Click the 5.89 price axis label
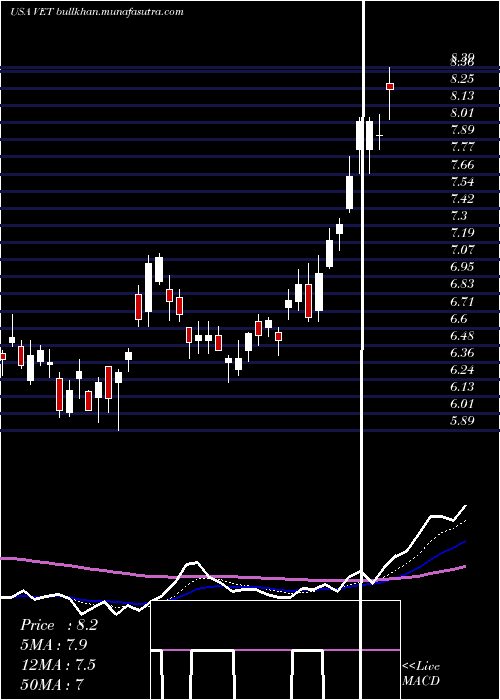The height and width of the screenshot is (700, 500). pyautogui.click(x=462, y=421)
